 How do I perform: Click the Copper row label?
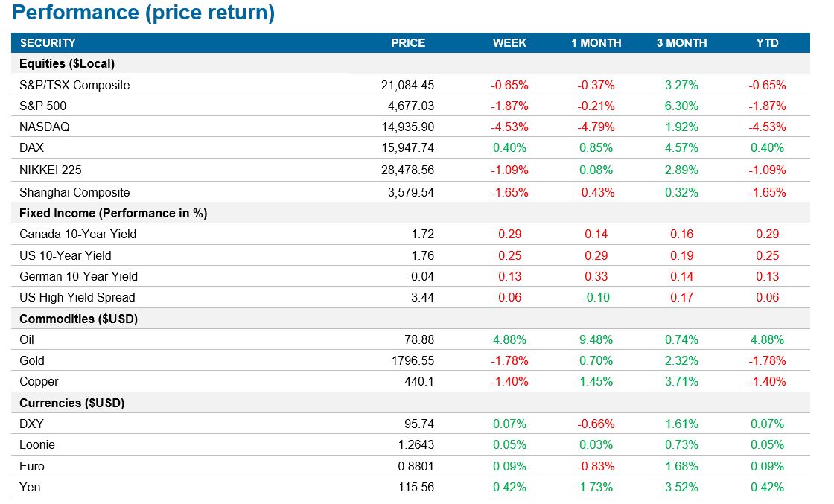point(39,381)
